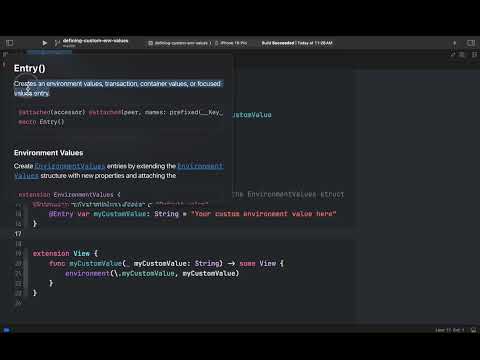Click 'func myCustomValue' declaration line
Screen dimensions: 480x360
coord(166,263)
